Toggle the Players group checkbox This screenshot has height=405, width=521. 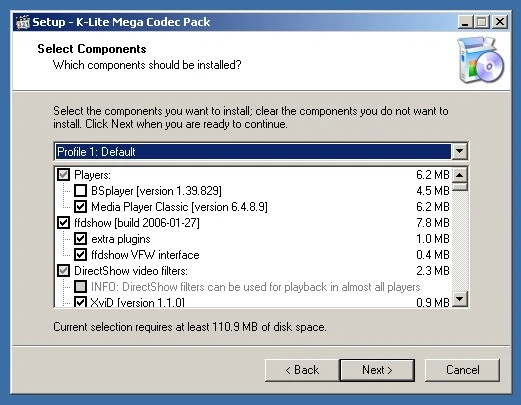pos(63,174)
